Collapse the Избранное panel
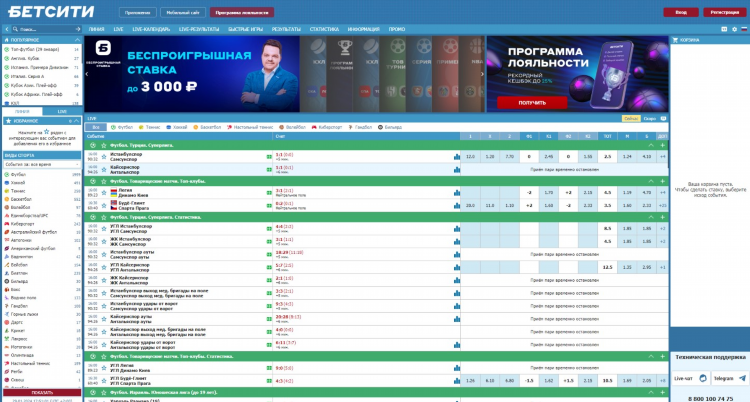This screenshot has width=750, height=402. 77,121
